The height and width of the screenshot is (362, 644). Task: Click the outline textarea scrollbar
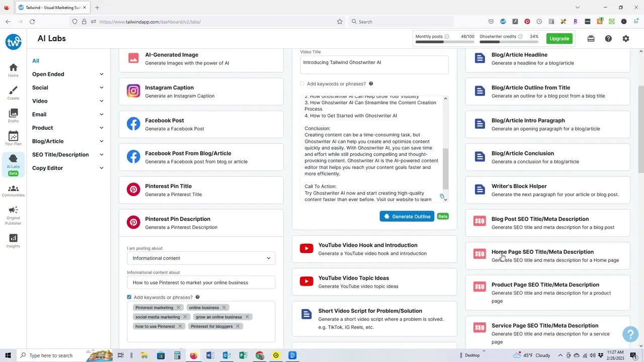click(445, 168)
